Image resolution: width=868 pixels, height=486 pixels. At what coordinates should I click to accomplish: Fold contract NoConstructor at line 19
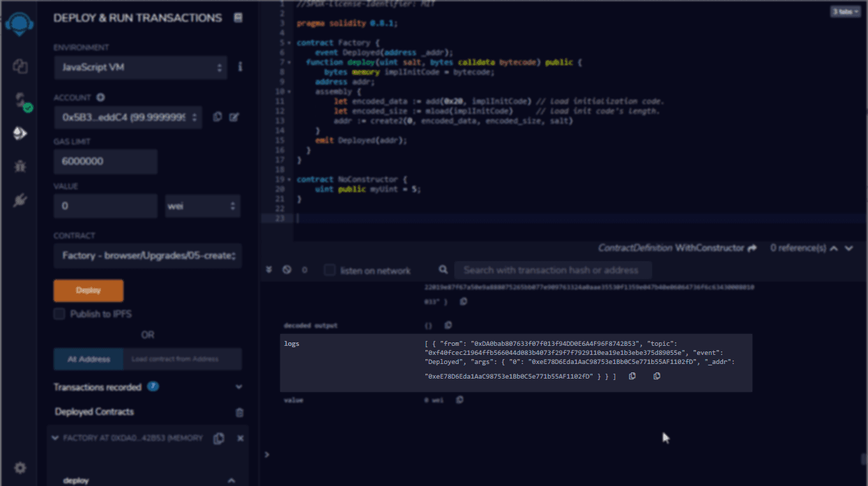[289, 179]
